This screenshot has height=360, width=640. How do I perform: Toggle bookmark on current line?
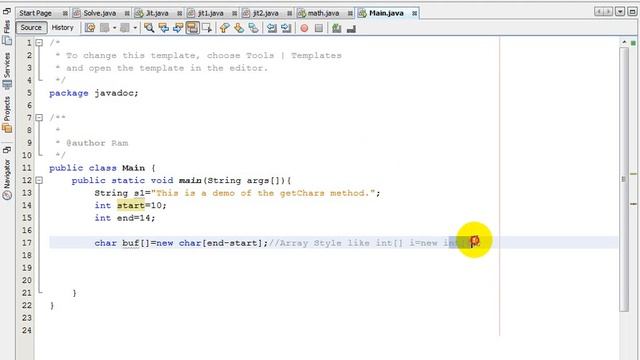(253, 28)
